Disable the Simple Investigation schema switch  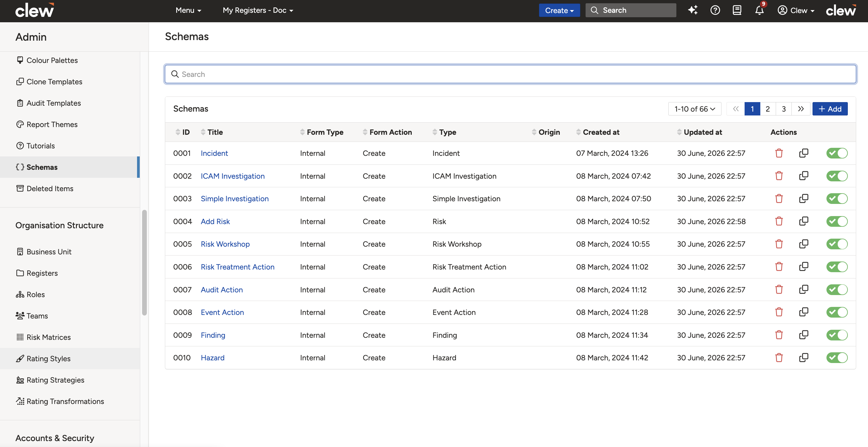pyautogui.click(x=837, y=199)
